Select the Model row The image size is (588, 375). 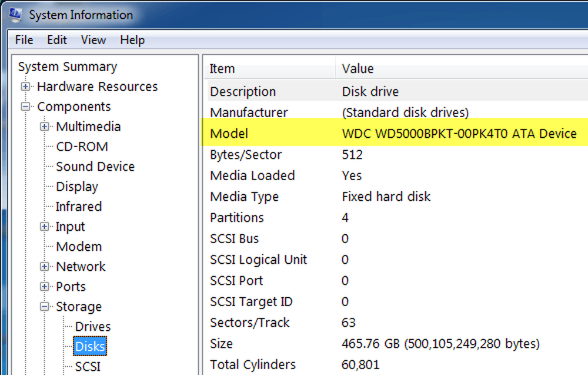[x=395, y=132]
